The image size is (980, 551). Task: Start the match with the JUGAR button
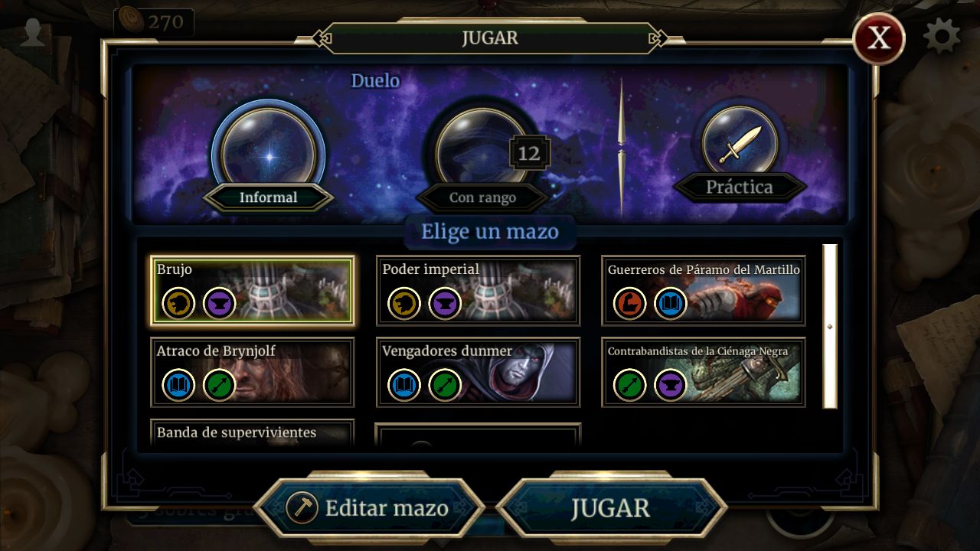(610, 507)
